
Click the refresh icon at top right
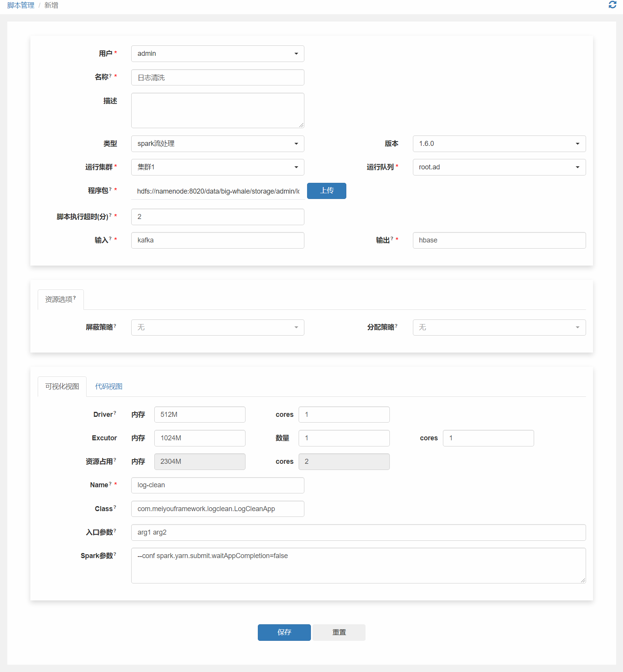click(612, 5)
